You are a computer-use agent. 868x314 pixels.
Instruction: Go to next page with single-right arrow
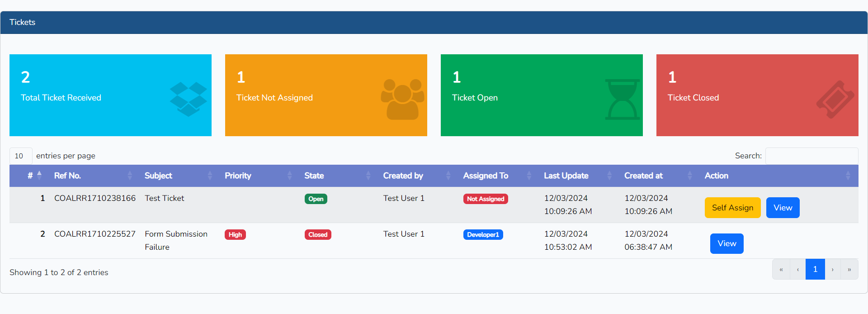point(832,270)
